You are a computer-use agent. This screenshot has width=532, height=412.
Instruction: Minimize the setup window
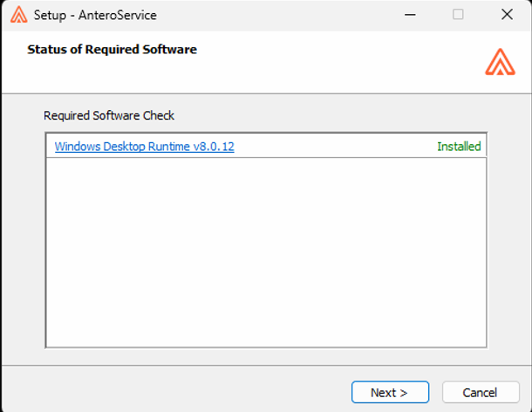pyautogui.click(x=408, y=15)
